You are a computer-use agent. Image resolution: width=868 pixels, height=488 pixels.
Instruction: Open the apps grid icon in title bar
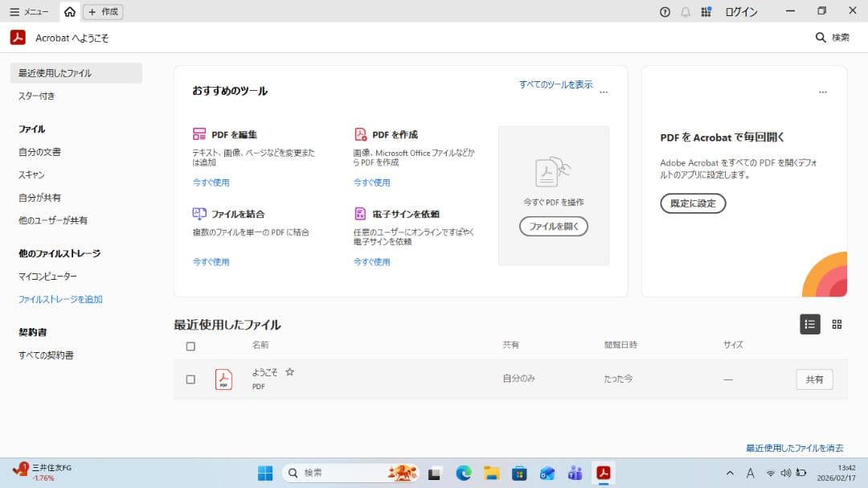click(x=706, y=12)
